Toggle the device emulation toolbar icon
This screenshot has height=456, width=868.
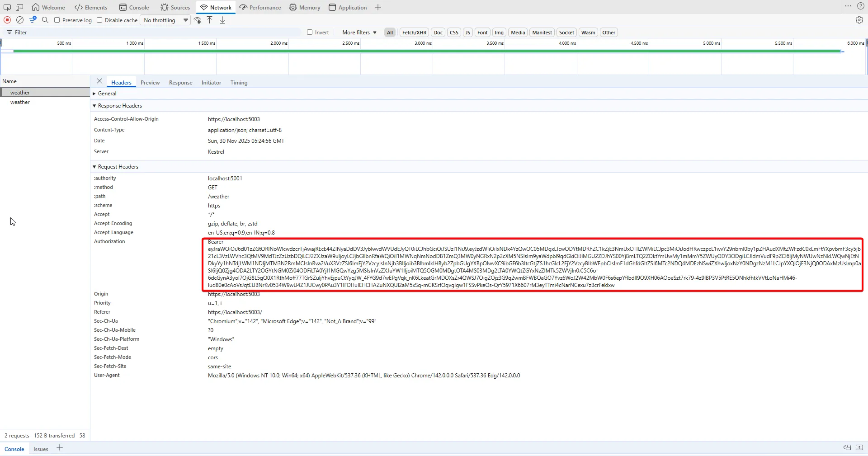click(19, 7)
